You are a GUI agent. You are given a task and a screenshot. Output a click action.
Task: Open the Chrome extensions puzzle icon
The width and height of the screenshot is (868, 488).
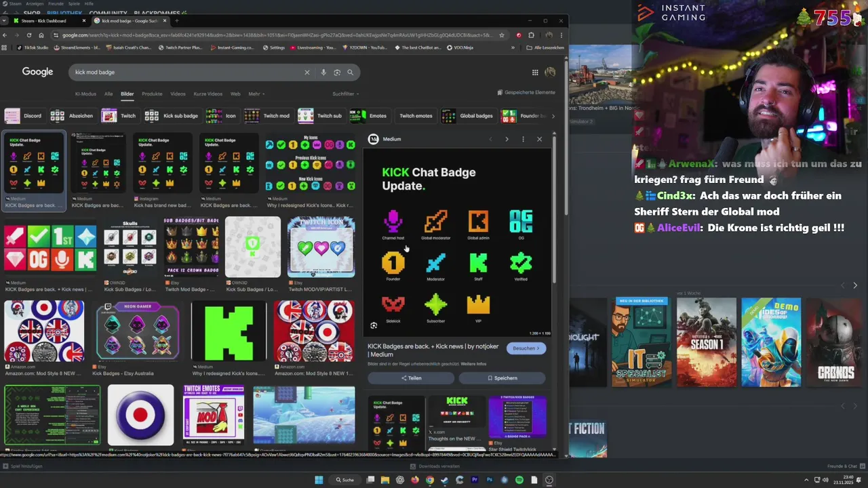pyautogui.click(x=531, y=35)
